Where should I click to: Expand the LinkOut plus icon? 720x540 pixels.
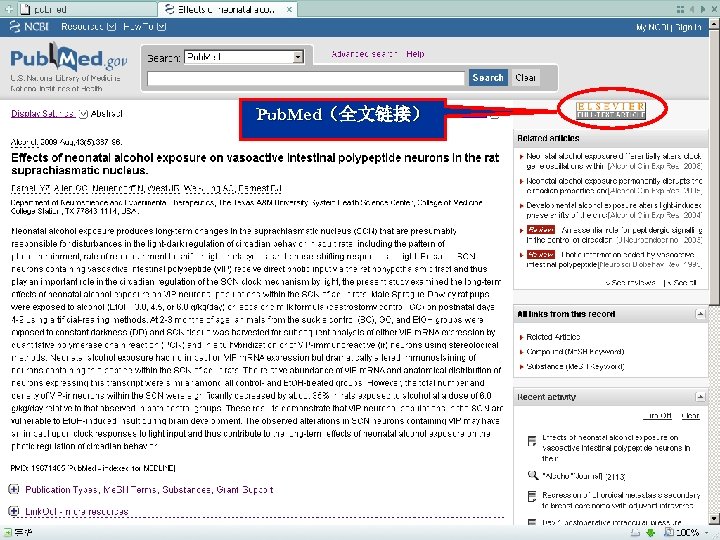(14, 511)
